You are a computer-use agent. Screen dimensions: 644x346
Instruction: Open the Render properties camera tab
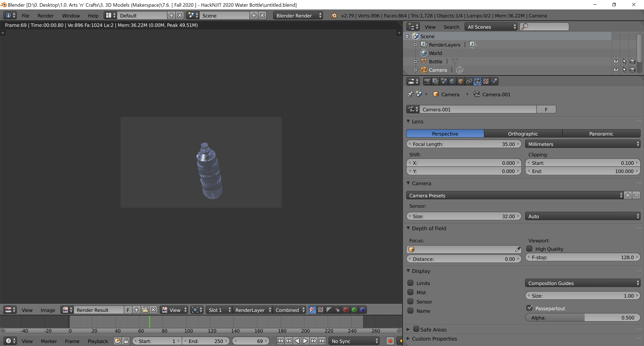[427, 81]
